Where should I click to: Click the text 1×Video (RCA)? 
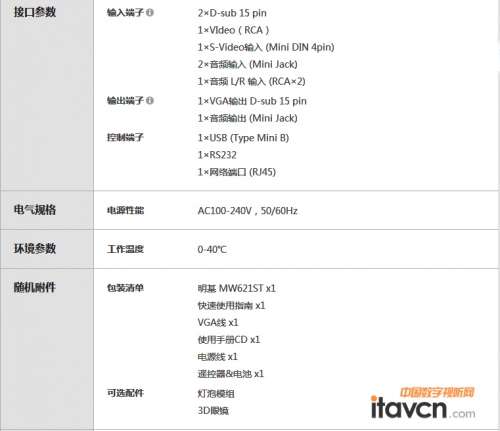click(x=233, y=30)
